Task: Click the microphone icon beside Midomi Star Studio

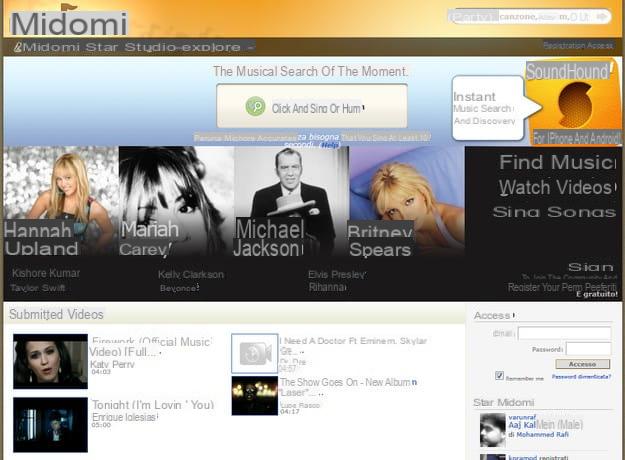Action: click(18, 47)
